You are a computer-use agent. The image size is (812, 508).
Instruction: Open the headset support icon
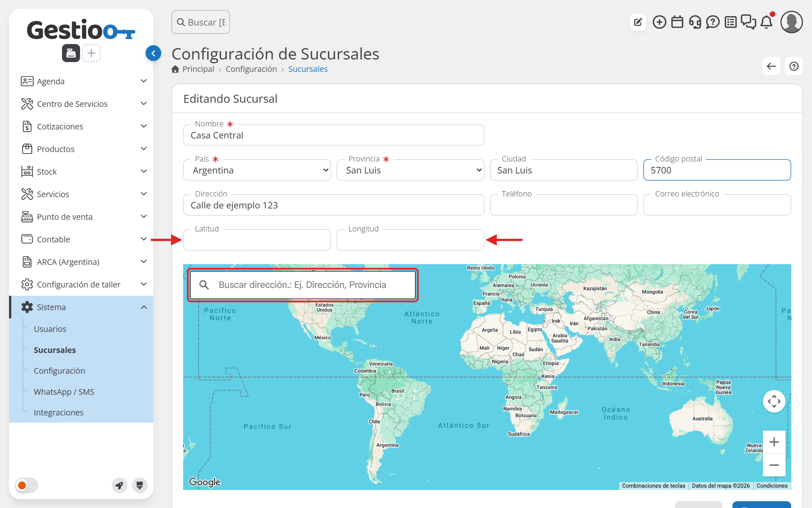695,22
